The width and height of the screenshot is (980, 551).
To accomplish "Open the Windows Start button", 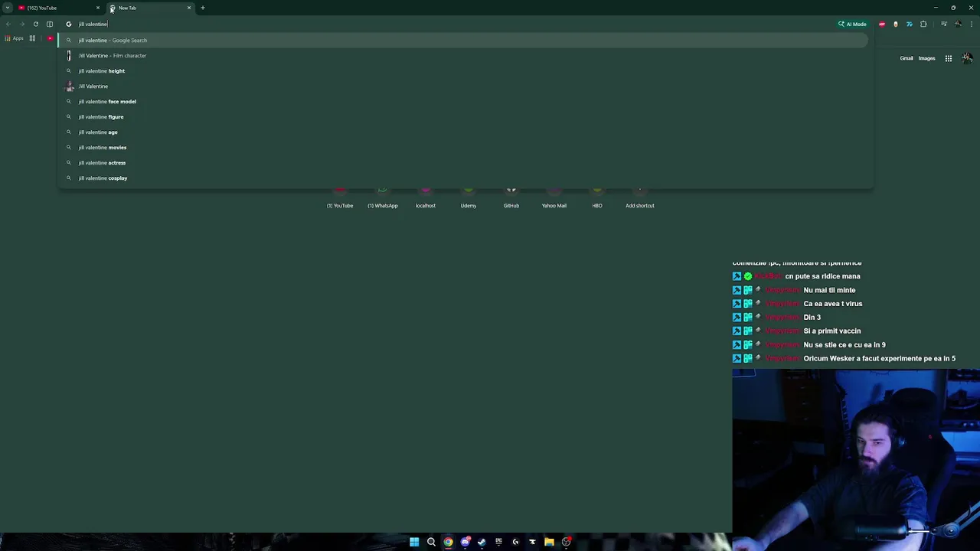I will click(x=414, y=542).
